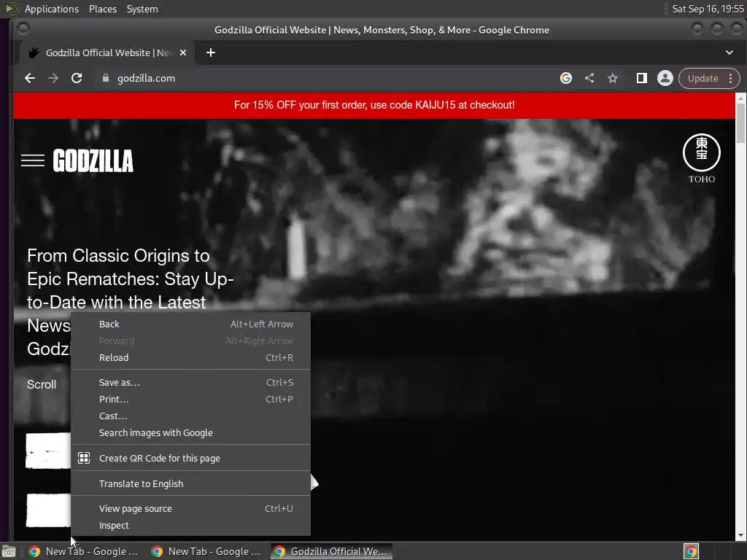Choose View page source
Screen dimensions: 747x560
pos(190,508)
